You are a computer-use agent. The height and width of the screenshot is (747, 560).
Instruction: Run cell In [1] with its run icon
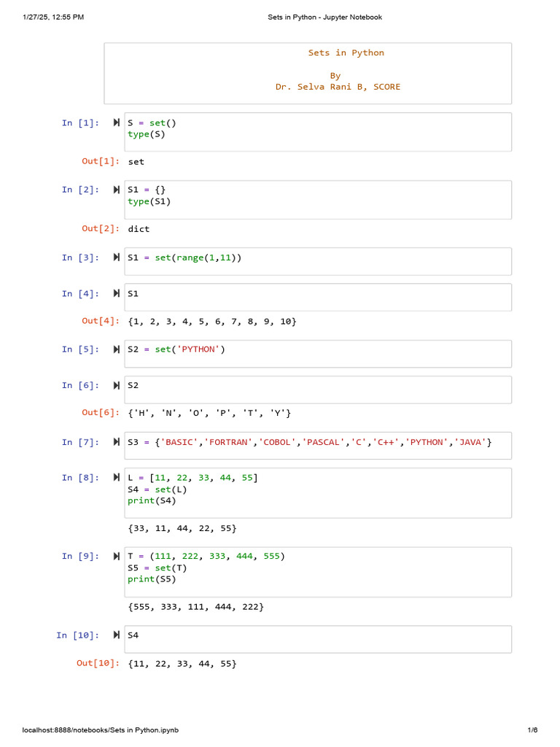(116, 123)
